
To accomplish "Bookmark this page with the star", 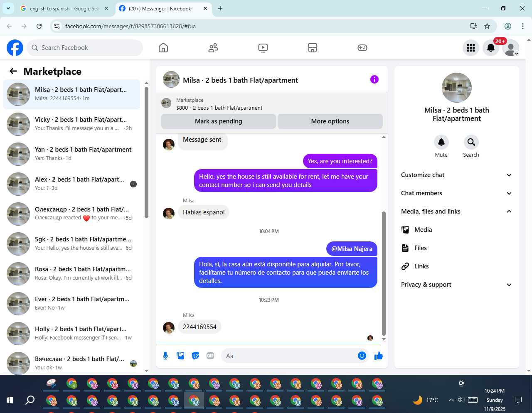I will point(487,26).
